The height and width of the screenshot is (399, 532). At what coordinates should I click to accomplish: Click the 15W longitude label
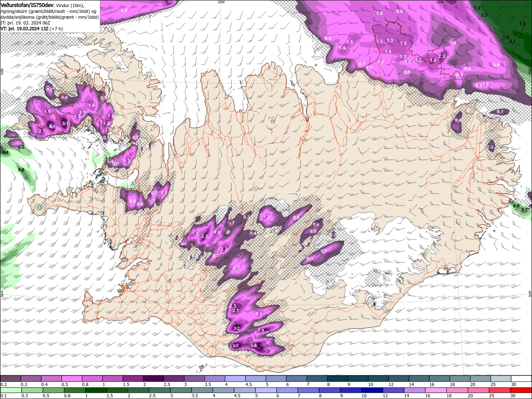point(440,2)
